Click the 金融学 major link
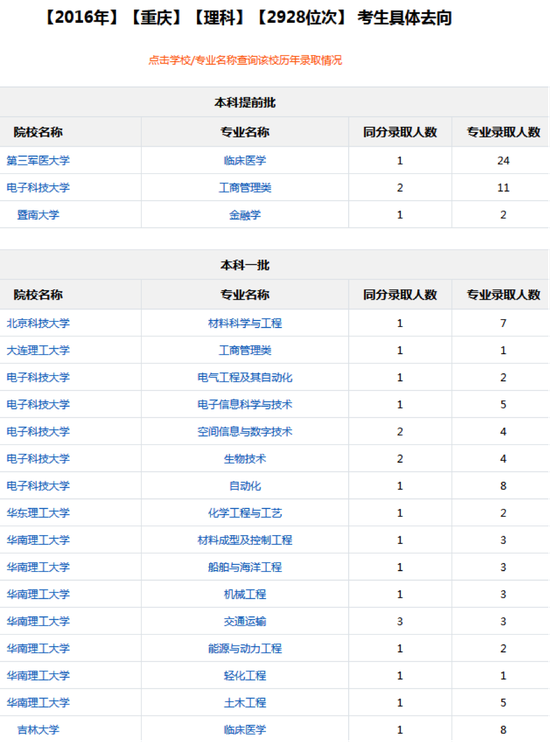Viewport: 550px width, 742px height. [245, 214]
